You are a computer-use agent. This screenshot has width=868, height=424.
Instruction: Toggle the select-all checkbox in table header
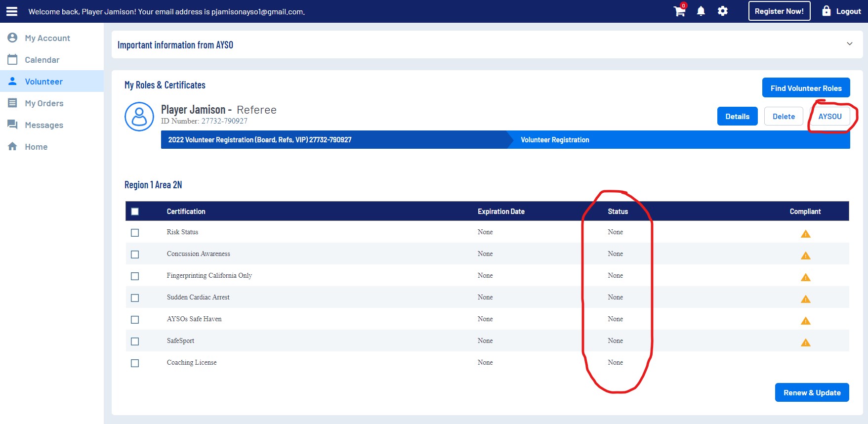point(135,212)
